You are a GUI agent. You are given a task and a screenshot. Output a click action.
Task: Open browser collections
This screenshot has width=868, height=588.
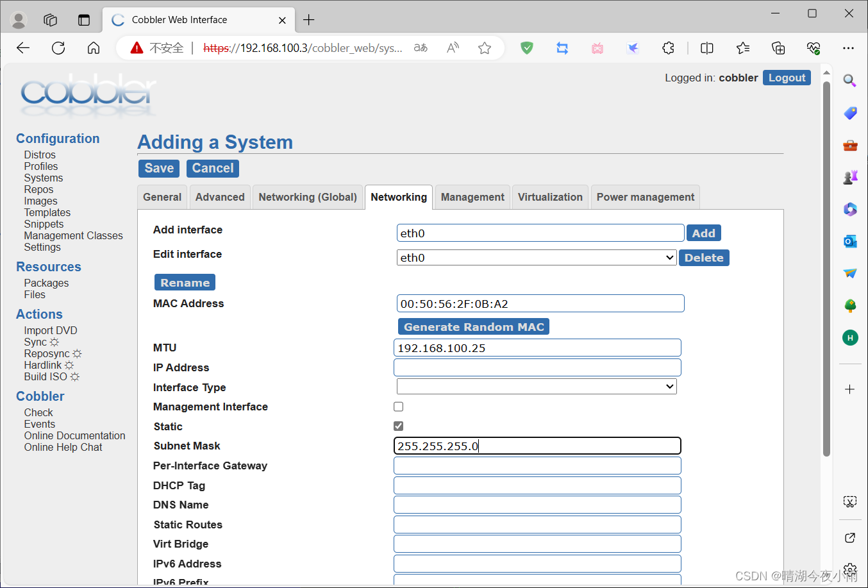[x=778, y=48]
